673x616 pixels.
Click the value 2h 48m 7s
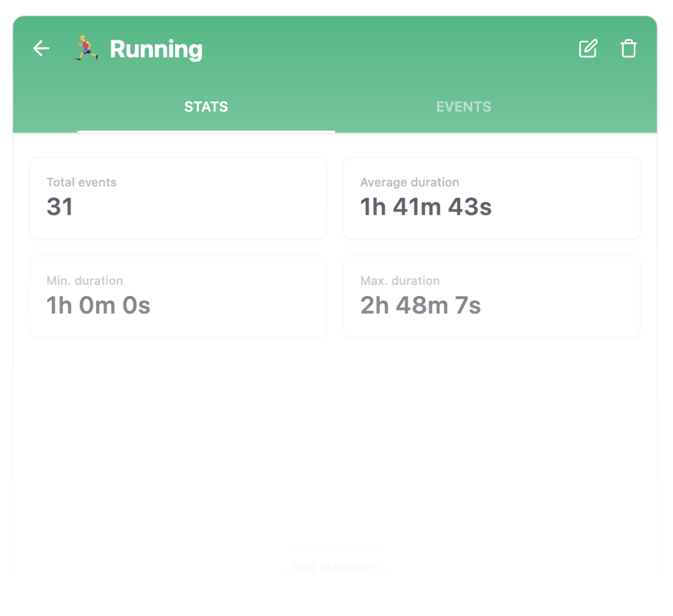(421, 305)
